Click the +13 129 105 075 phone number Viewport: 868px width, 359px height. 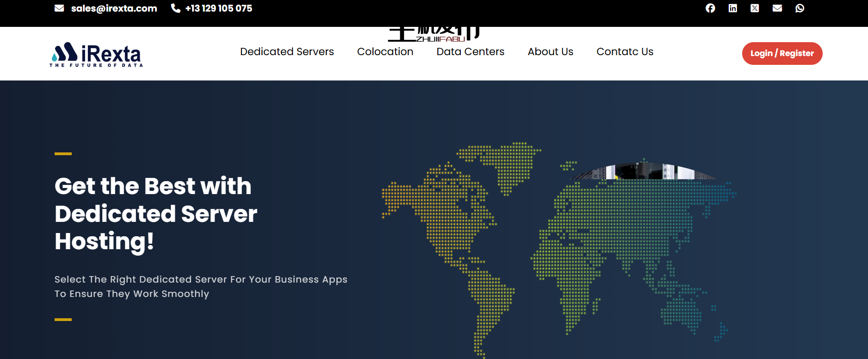tap(218, 8)
